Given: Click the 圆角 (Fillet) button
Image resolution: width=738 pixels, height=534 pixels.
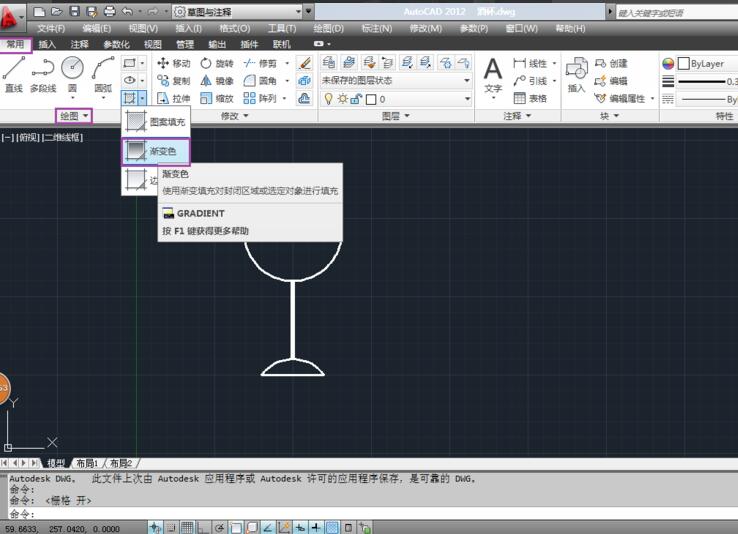Looking at the screenshot, I should click(x=260, y=81).
